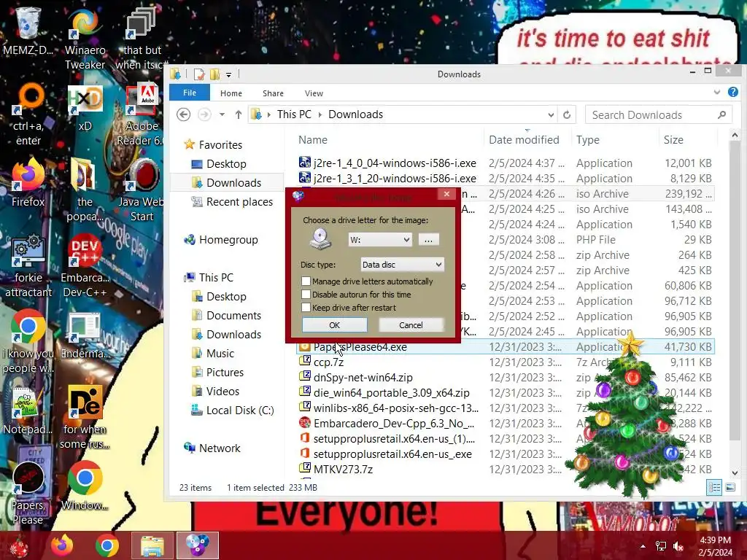Click OK in the drive letter dialog
Image resolution: width=747 pixels, height=560 pixels.
(x=334, y=324)
